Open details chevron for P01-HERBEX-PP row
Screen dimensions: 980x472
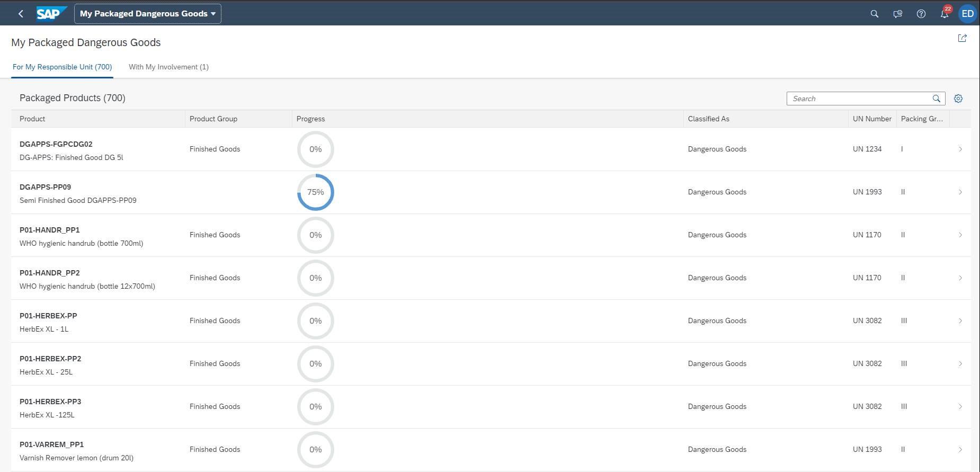click(960, 321)
